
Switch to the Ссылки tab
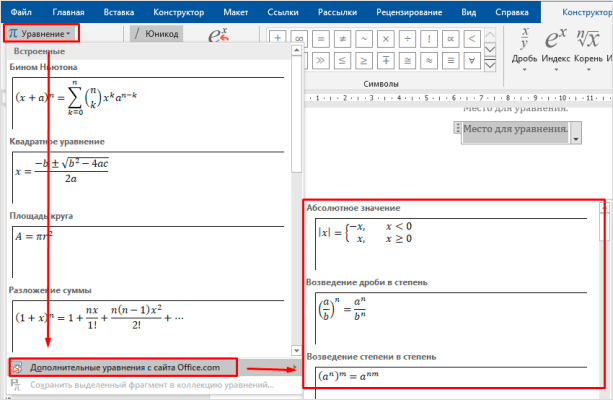283,12
